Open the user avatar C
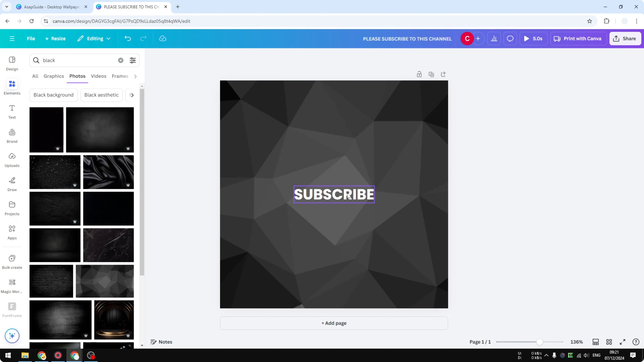644x362 pixels. [467, 38]
